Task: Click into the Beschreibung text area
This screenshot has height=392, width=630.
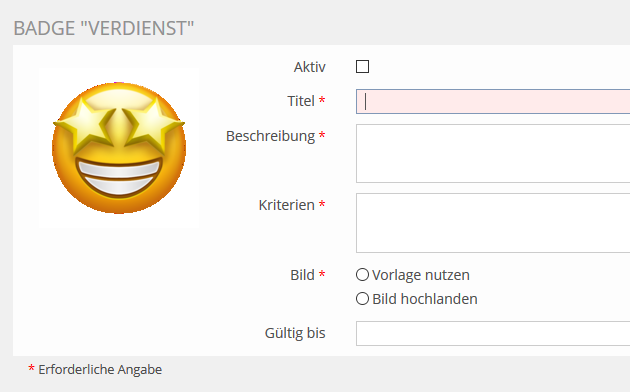Action: [x=493, y=153]
